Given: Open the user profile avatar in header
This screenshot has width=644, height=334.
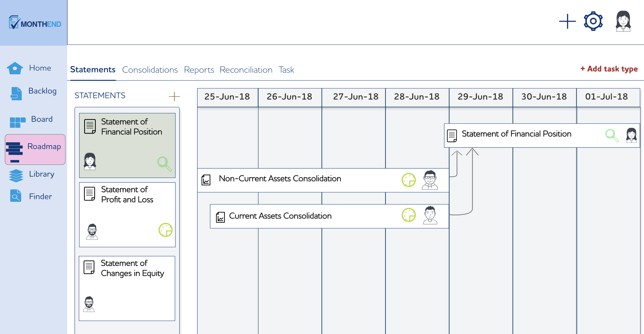Looking at the screenshot, I should pyautogui.click(x=623, y=21).
